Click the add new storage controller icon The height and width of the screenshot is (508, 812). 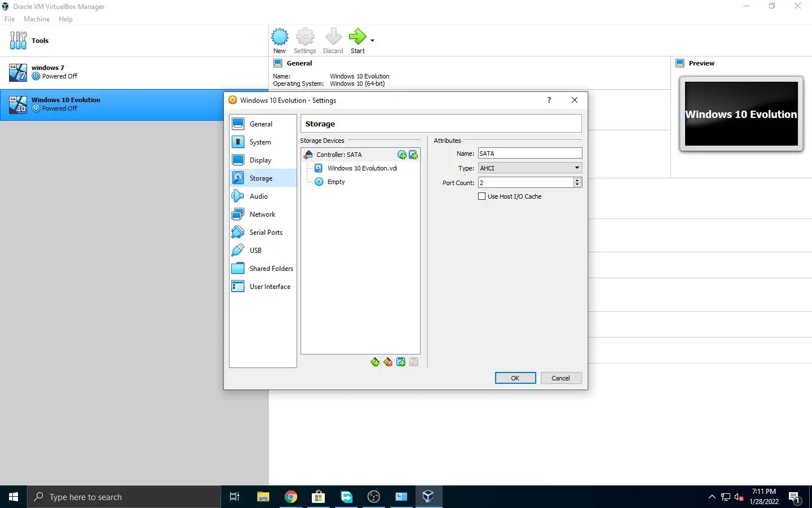375,362
